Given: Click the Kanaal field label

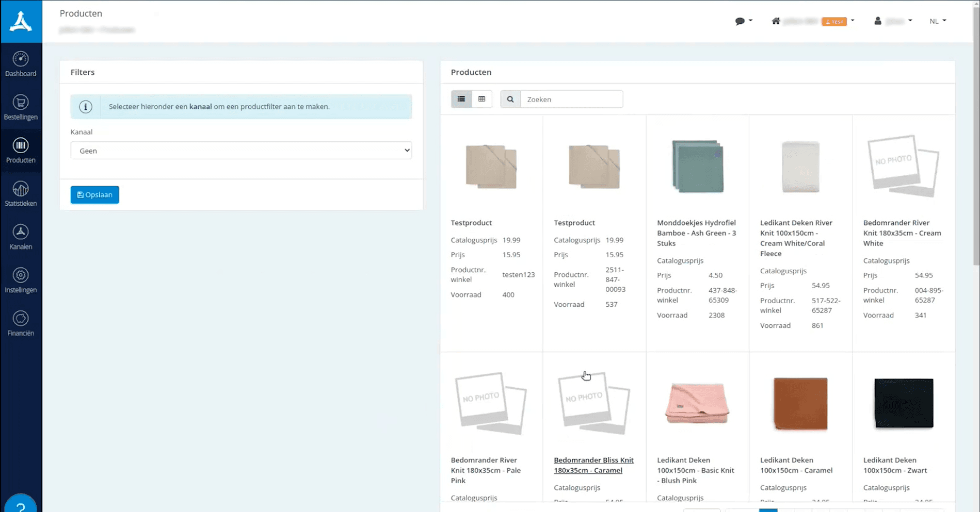Looking at the screenshot, I should click(x=82, y=132).
